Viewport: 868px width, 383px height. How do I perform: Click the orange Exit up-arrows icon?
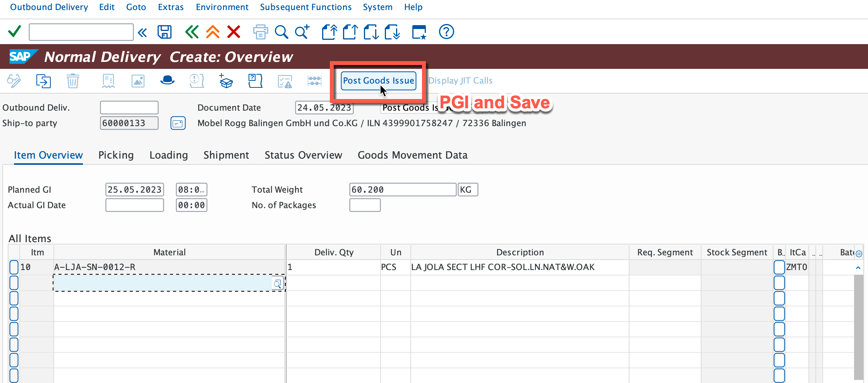click(x=213, y=32)
